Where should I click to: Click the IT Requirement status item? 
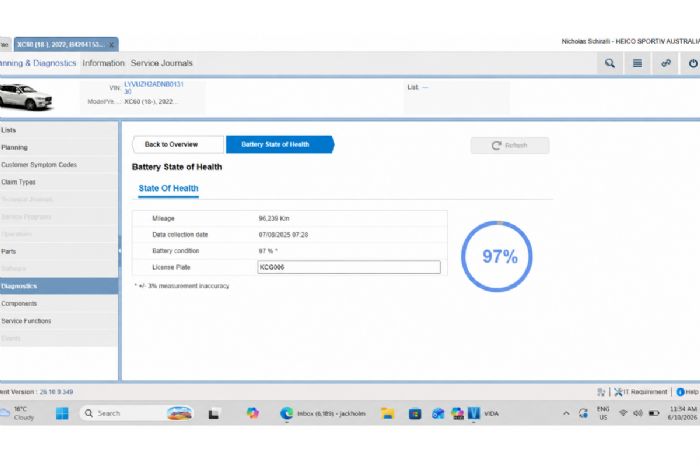point(640,392)
